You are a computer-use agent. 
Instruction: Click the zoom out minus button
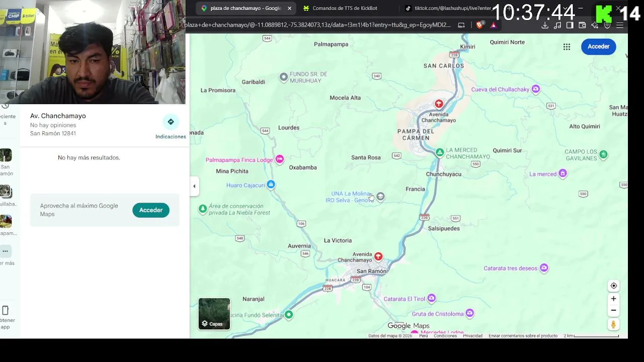613,310
